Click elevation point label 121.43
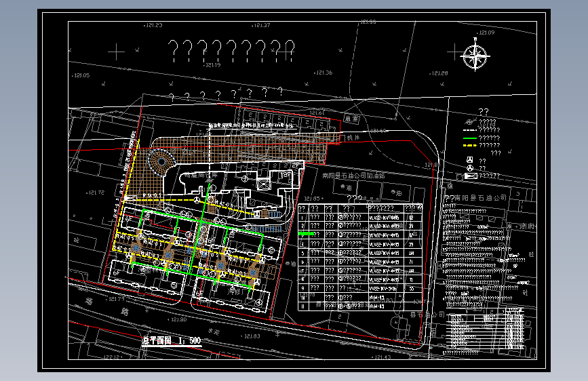This screenshot has width=588, height=381. [382, 357]
